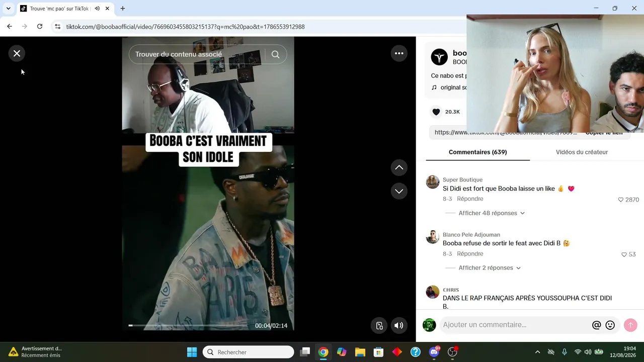Mute the video with the speaker button

(x=399, y=325)
